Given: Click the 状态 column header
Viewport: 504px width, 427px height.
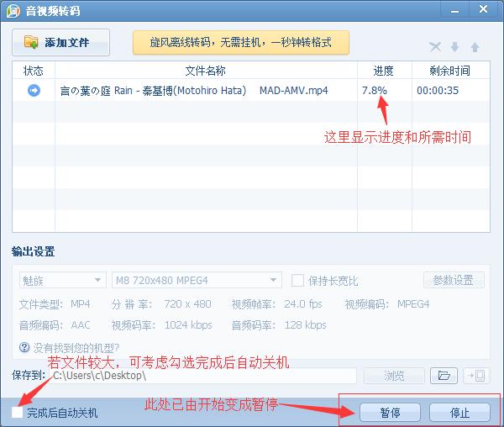Looking at the screenshot, I should click(34, 71).
